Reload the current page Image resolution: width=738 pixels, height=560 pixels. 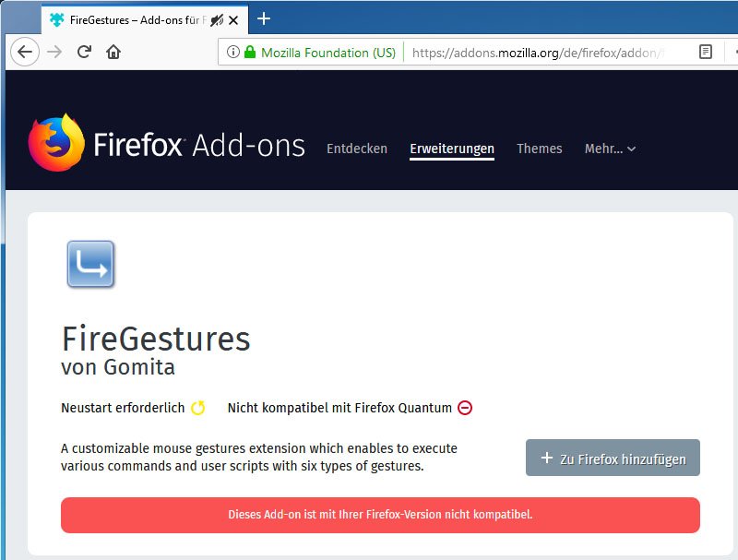[x=84, y=52]
